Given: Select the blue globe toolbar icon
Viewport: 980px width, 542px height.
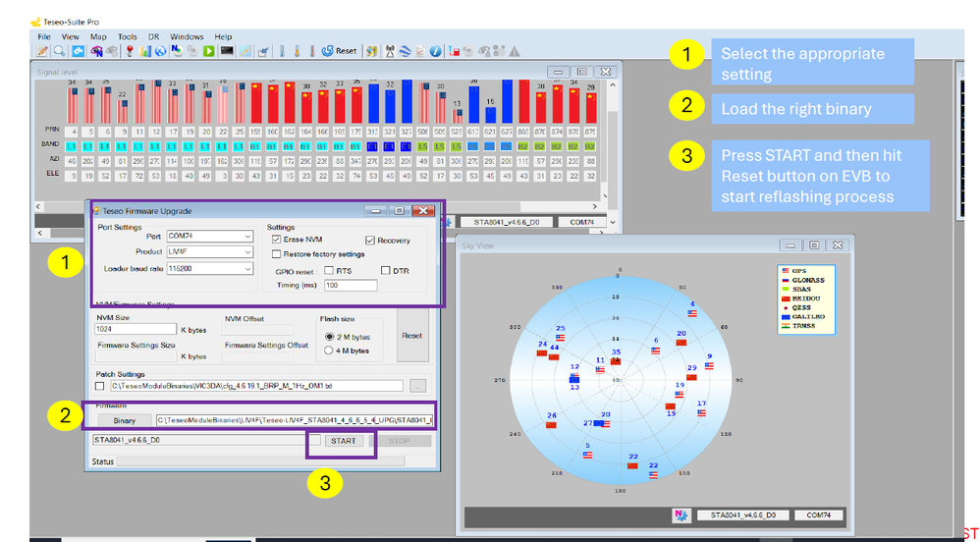Looking at the screenshot, I should [x=161, y=51].
